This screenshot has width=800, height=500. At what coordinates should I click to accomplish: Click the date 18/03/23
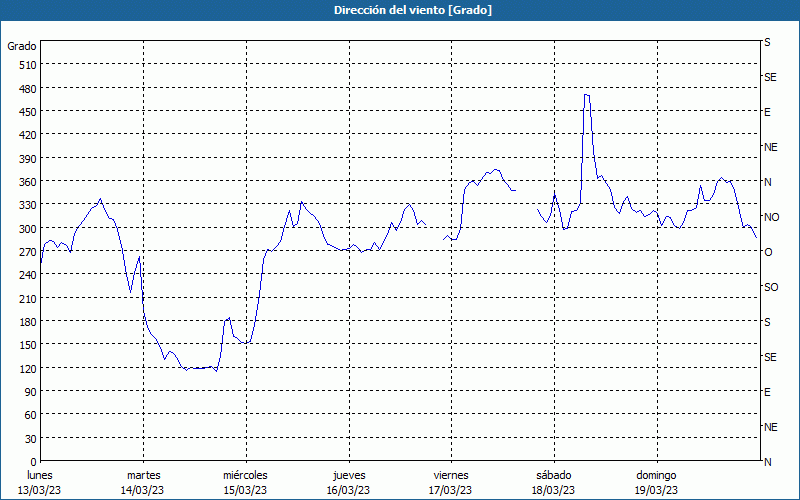553,491
